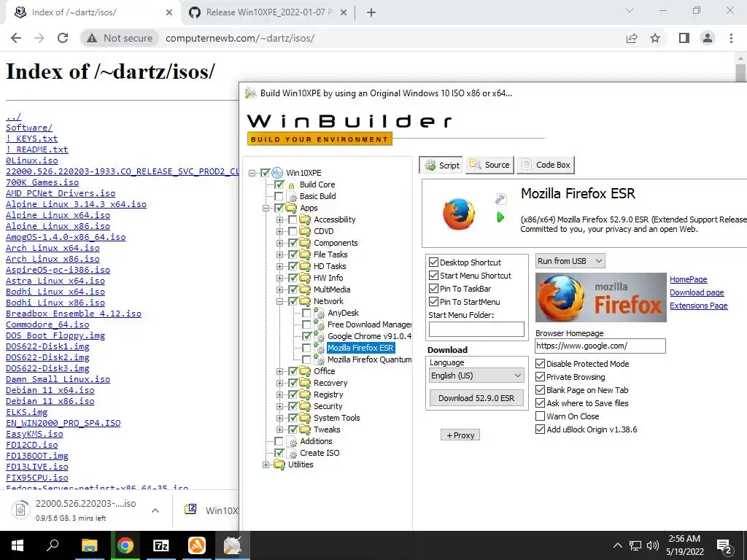Open Windows Start menu

[x=18, y=545]
